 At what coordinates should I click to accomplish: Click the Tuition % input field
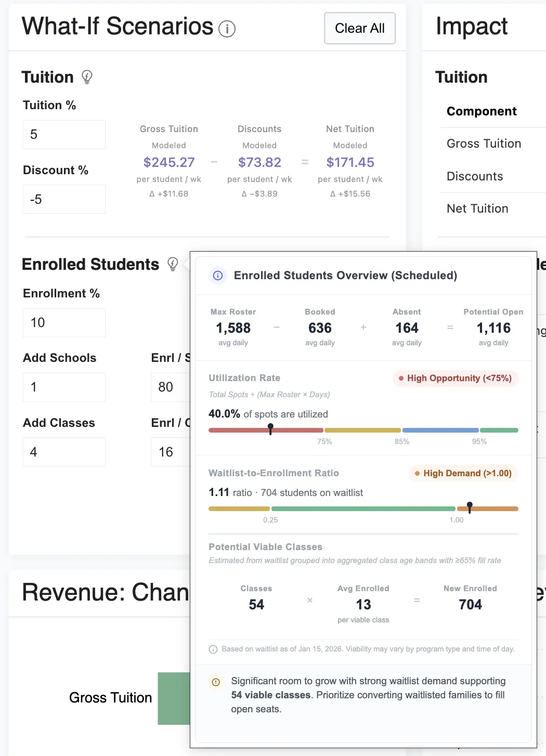coord(64,135)
